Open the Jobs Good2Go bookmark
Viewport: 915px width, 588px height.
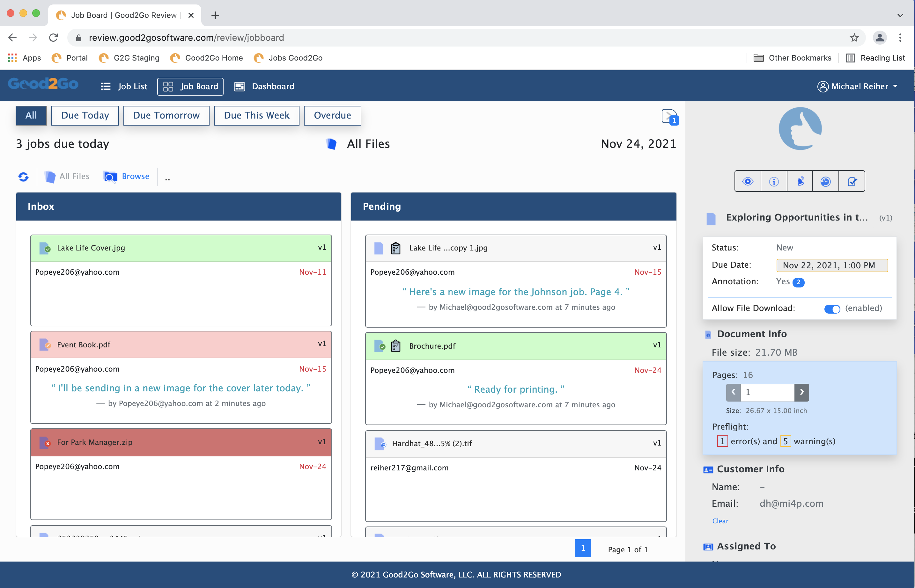(x=288, y=58)
